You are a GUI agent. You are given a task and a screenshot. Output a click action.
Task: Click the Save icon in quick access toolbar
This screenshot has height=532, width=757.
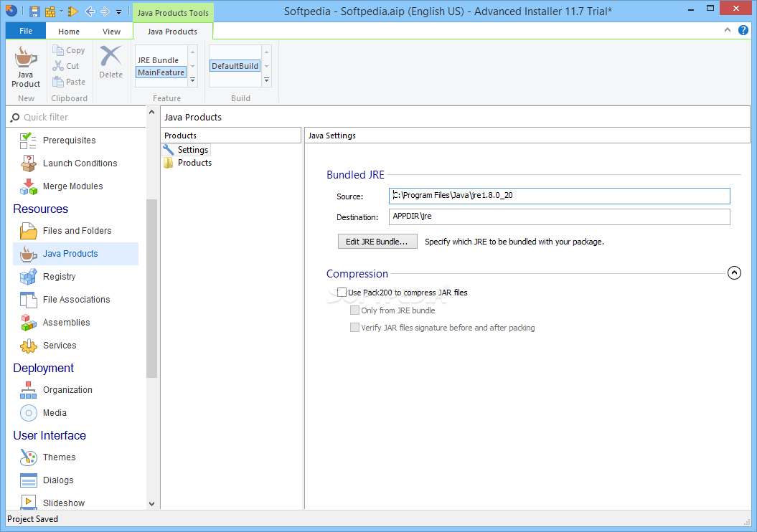tap(34, 11)
